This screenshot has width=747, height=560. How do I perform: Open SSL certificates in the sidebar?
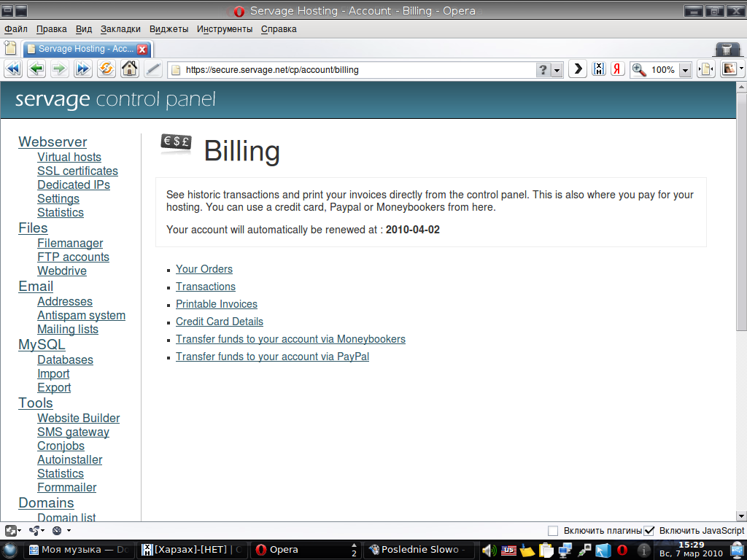pyautogui.click(x=77, y=171)
